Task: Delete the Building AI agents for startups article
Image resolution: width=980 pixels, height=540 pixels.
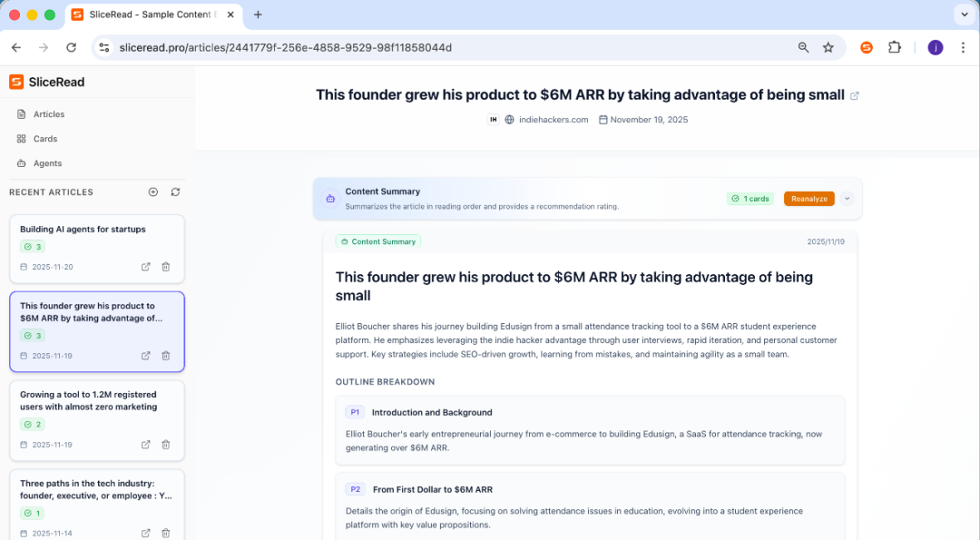Action: 166,267
